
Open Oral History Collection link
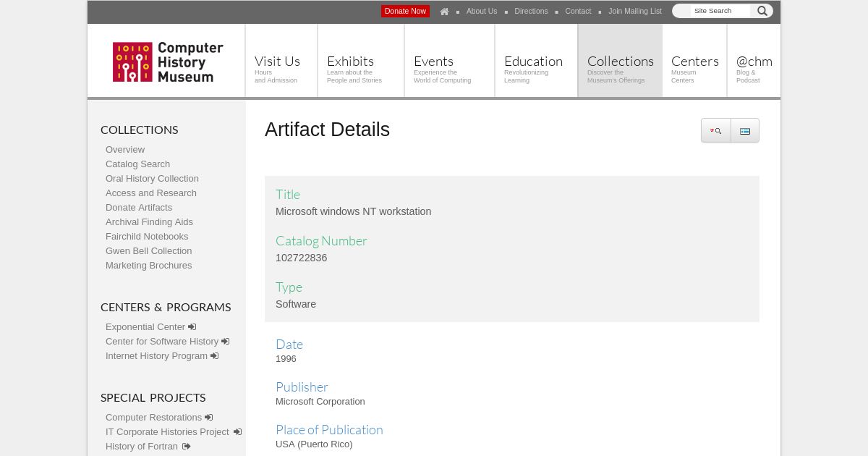152,179
